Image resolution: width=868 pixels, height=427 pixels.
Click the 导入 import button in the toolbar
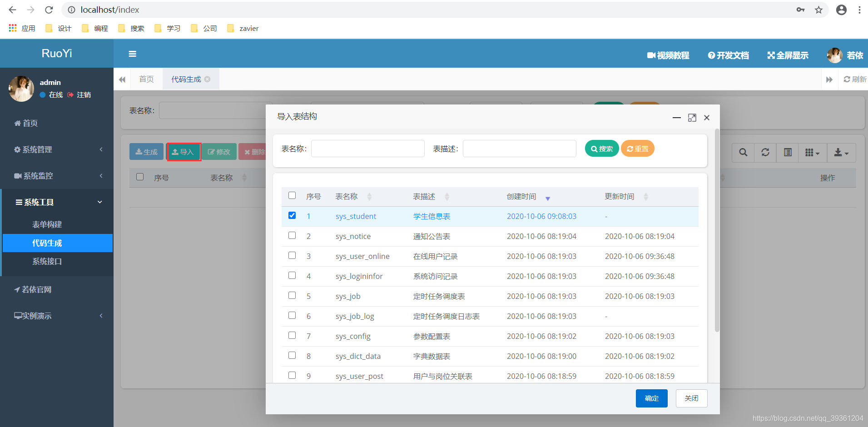point(183,152)
